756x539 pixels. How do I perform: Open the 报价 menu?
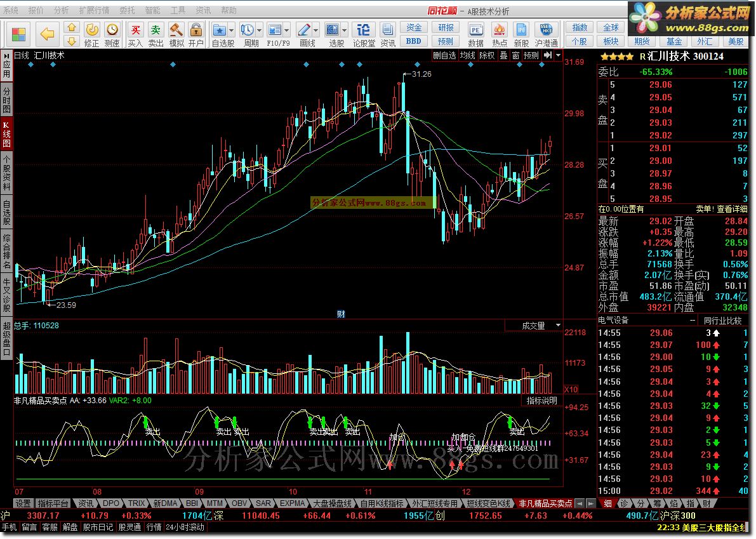point(36,10)
